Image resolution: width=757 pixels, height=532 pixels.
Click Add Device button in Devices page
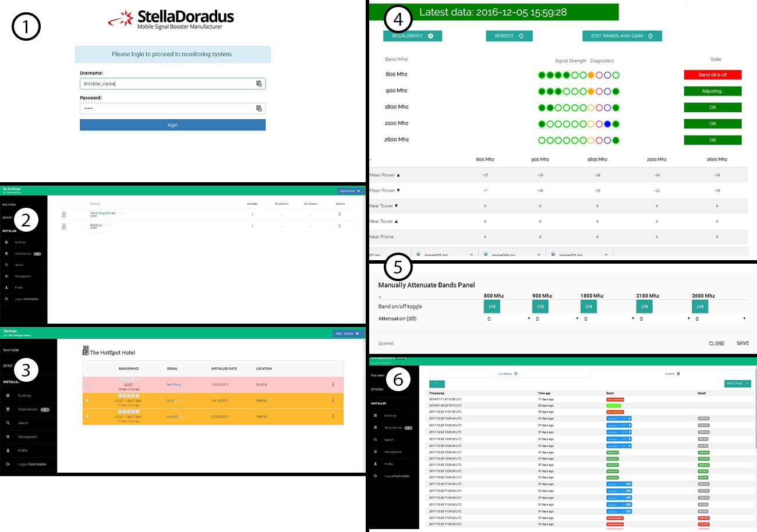348,334
